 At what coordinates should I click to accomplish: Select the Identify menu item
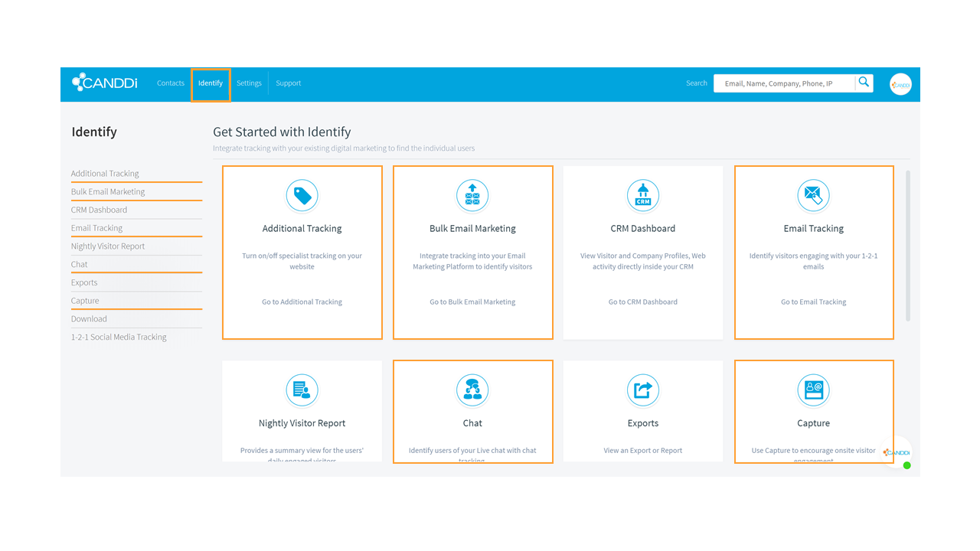click(211, 83)
